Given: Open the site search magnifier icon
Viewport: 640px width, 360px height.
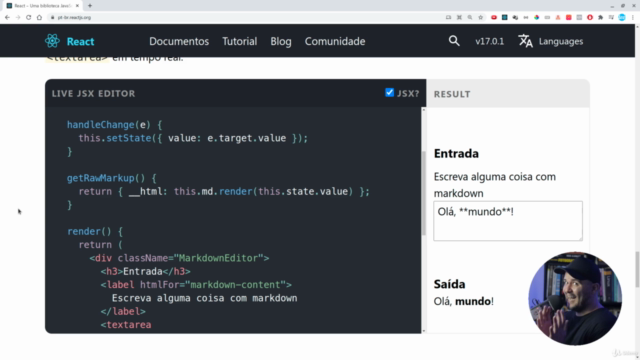Looking at the screenshot, I should (x=454, y=41).
